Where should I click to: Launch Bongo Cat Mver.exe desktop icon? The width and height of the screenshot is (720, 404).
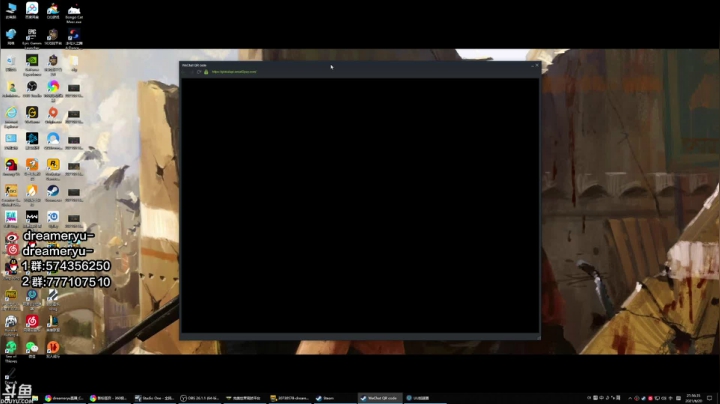tap(74, 13)
